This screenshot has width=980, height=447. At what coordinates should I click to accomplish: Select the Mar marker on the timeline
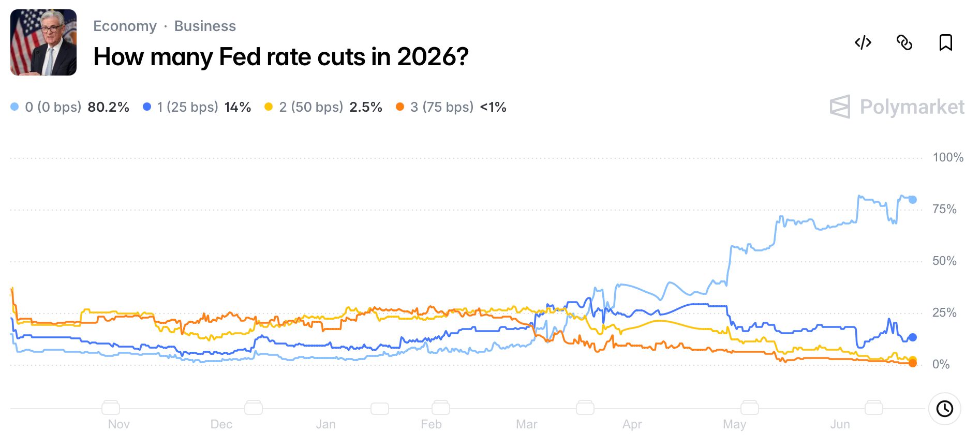click(527, 424)
